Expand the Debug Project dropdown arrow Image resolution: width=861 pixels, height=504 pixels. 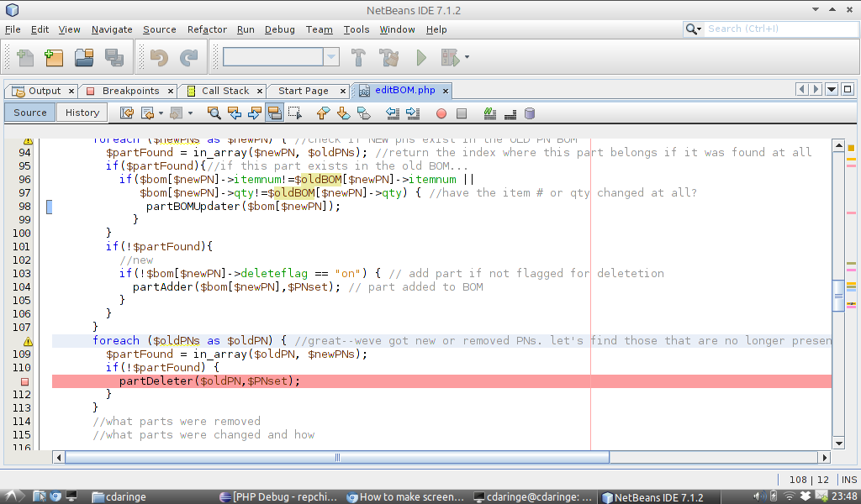pyautogui.click(x=467, y=57)
